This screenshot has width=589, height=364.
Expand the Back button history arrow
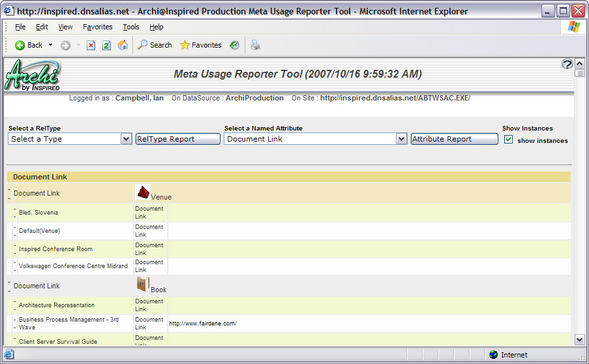coord(51,45)
